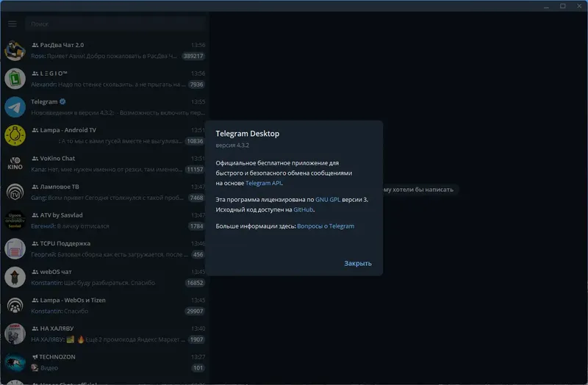Click the unread badge 1907

[196, 339]
